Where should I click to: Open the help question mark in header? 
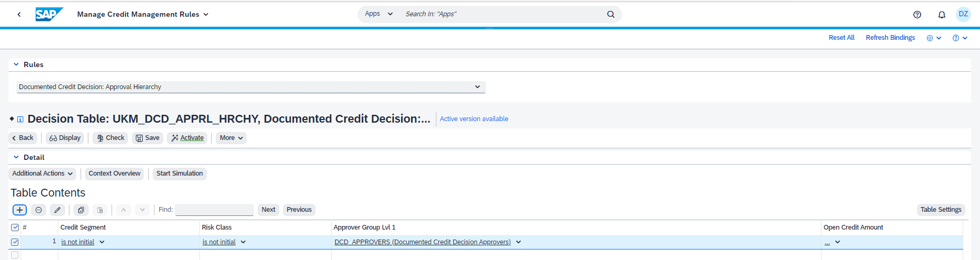pos(917,15)
